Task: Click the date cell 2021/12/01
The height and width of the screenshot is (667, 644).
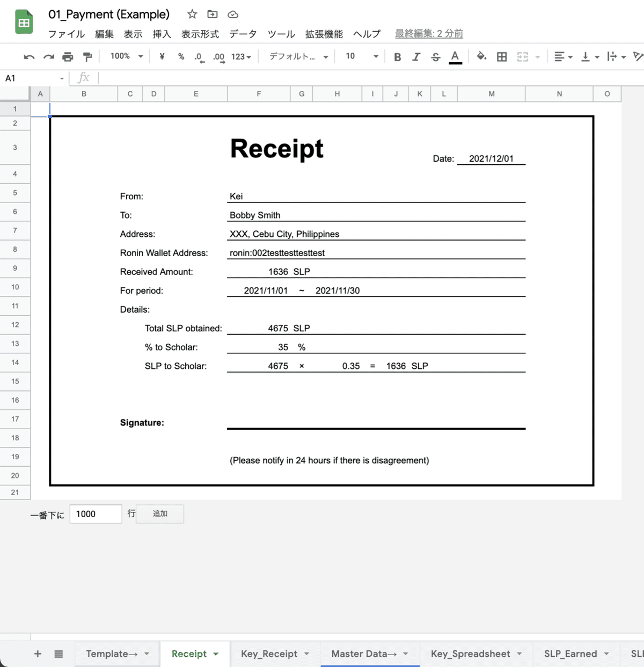Action: (x=491, y=158)
